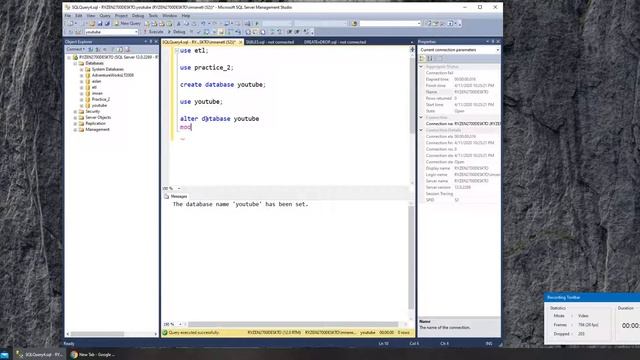Click the Open File toolbar icon
Screen dimensions: 640x360
pyautogui.click(x=92, y=24)
